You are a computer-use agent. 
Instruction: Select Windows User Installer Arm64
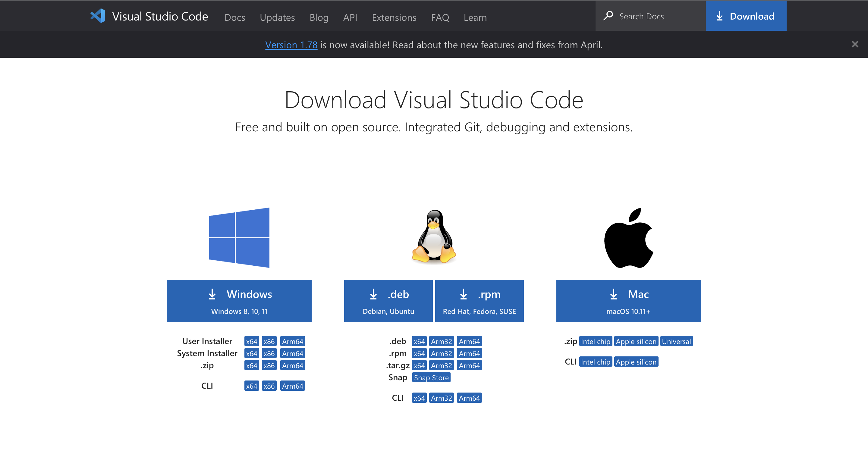tap(292, 341)
